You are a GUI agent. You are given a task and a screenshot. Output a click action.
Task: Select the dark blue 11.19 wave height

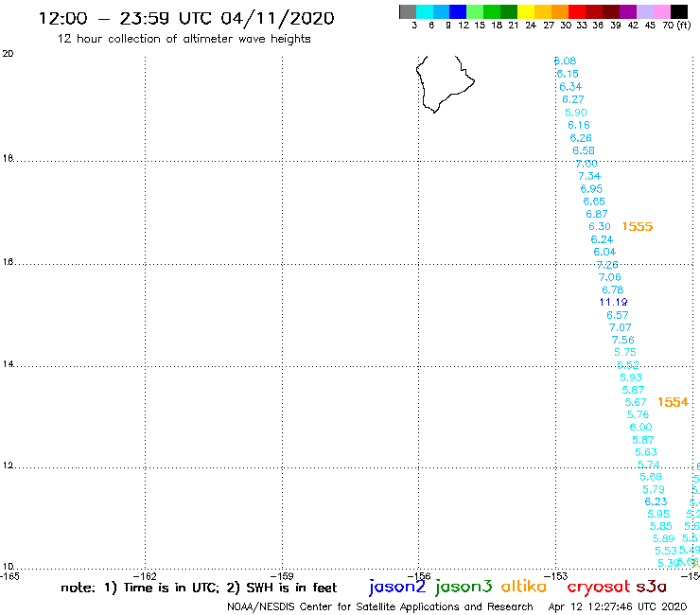613,303
